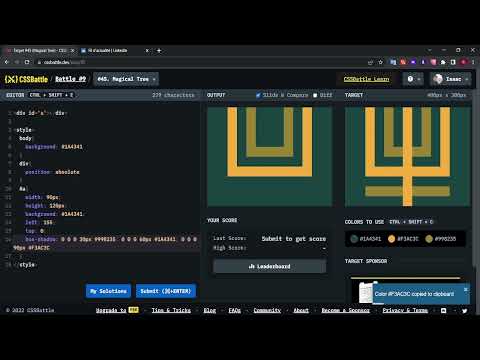The height and width of the screenshot is (360, 480).
Task: Click the first blue extension icon in toolbar
Action: coord(393,62)
